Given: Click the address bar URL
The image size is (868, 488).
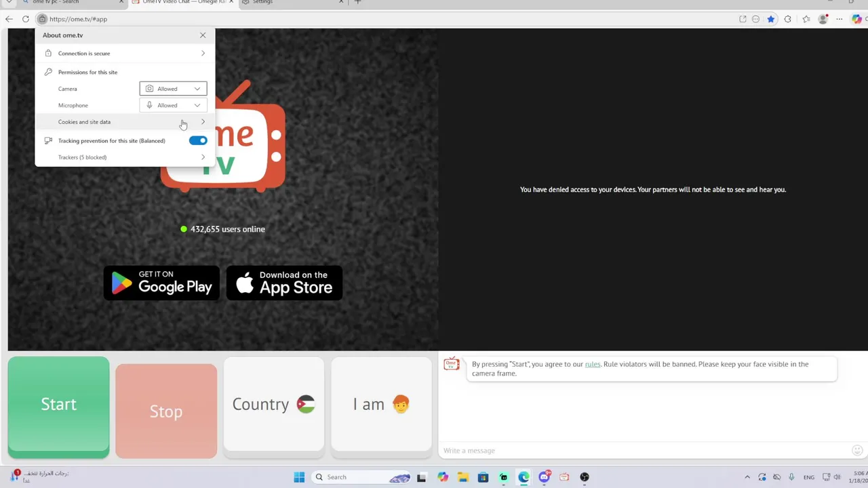Looking at the screenshot, I should coord(78,19).
